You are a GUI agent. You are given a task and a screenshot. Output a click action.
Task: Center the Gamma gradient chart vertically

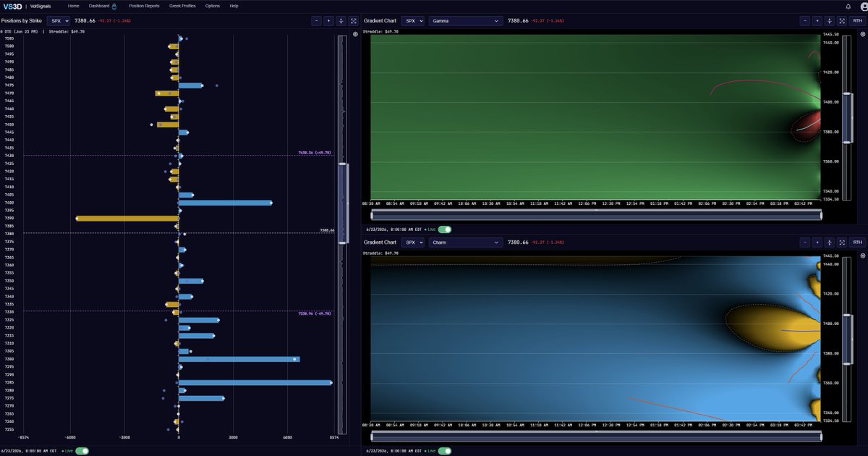click(x=829, y=21)
